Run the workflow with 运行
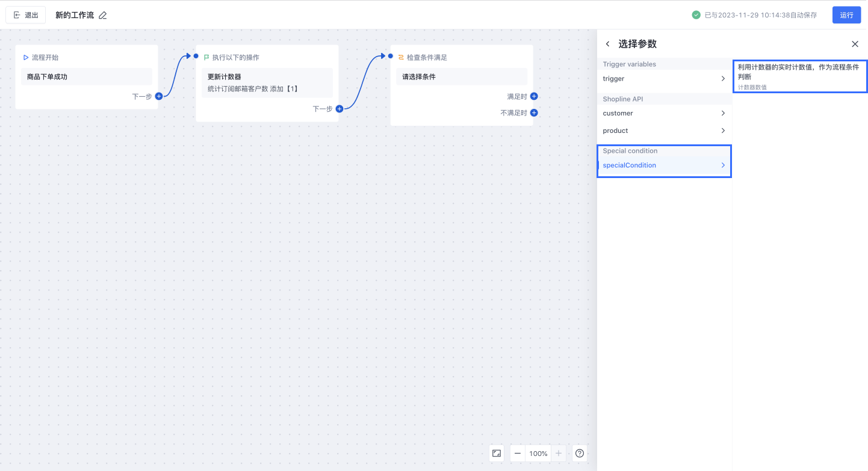This screenshot has width=868, height=471. point(847,15)
